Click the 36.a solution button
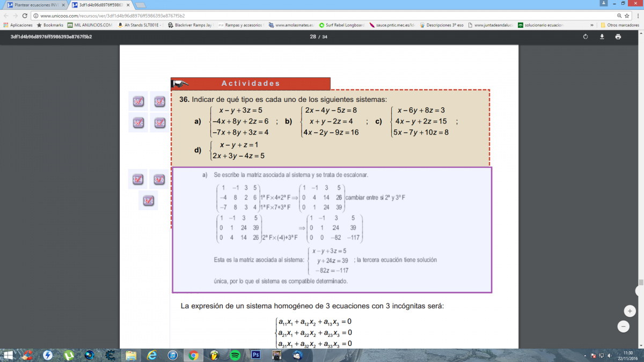644x362 pixels. [138, 101]
